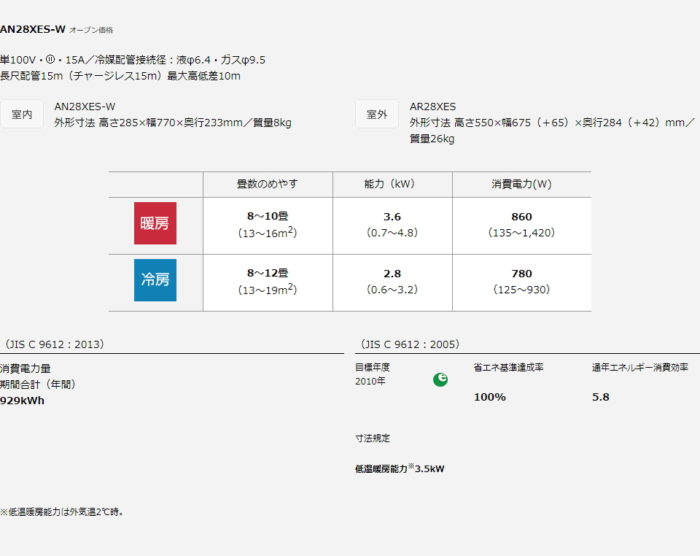
Task: Click the 2010年 target year text
Action: [370, 381]
